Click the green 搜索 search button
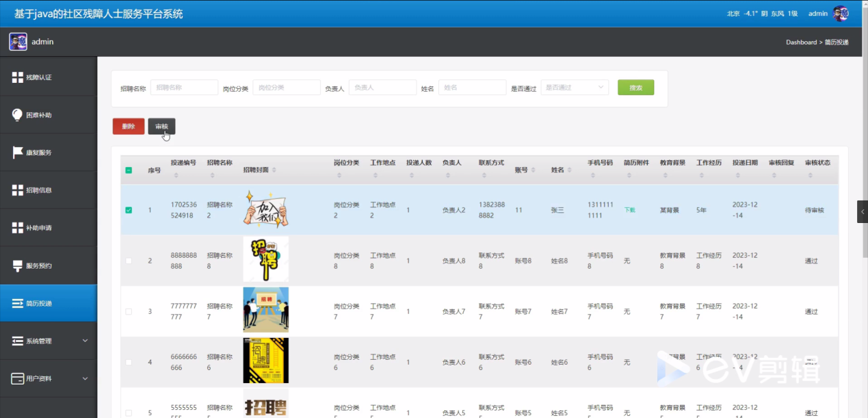 635,88
